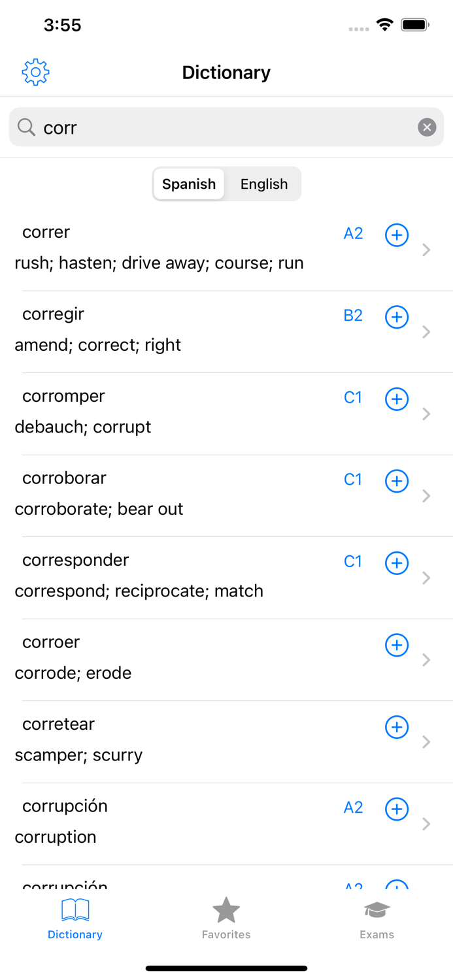Add 'corretear' using its plus icon
453x980 pixels.
point(396,727)
